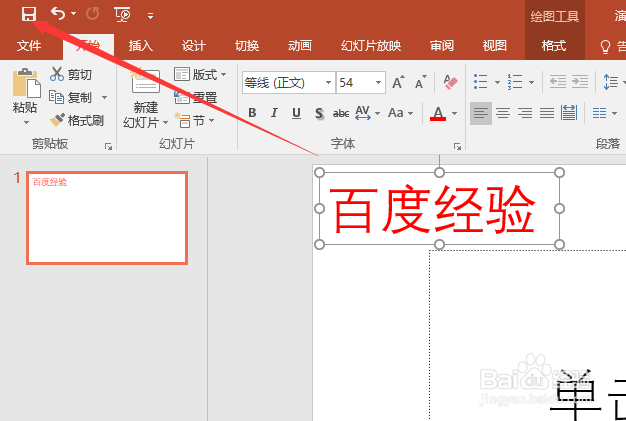
Task: Open Customize Quick Access Toolbar dropdown
Action: click(x=151, y=16)
